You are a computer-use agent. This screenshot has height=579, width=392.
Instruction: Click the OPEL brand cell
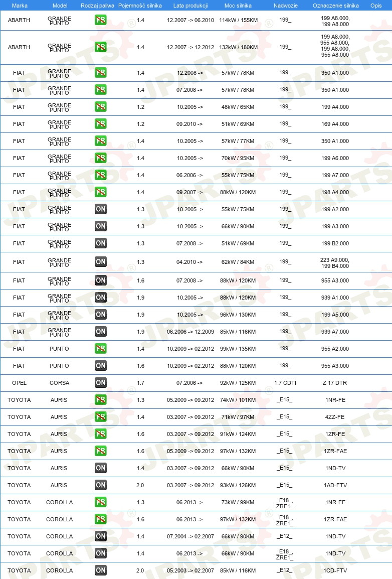[x=19, y=383]
